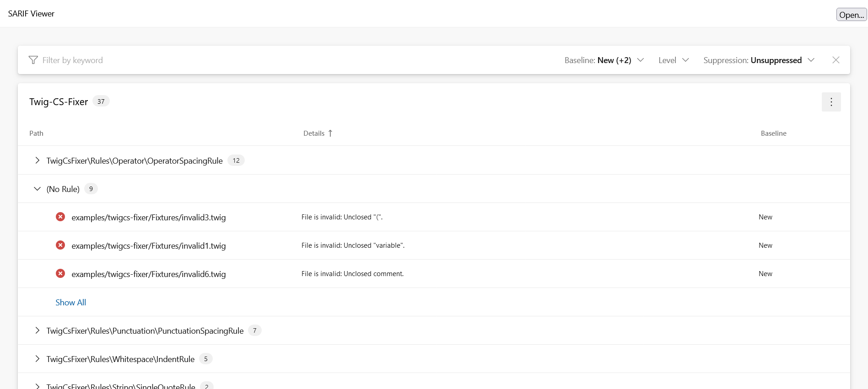Click the filter funnel icon
Viewport: 868px width, 389px height.
pyautogui.click(x=33, y=60)
